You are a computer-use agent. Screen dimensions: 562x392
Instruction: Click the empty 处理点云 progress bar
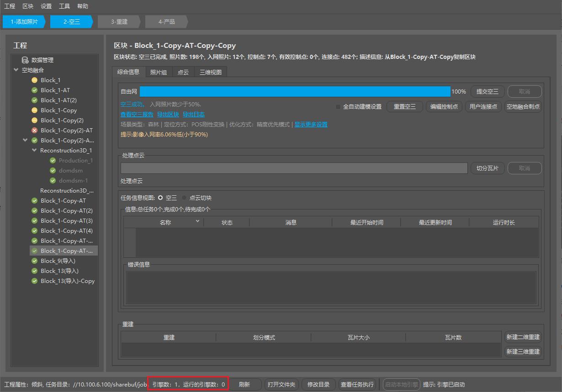pos(294,168)
